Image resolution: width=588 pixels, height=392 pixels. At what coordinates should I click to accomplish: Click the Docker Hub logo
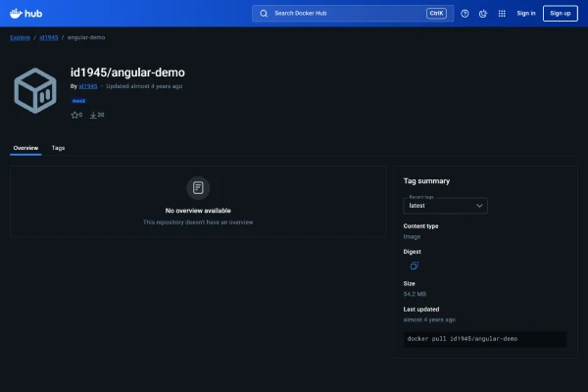tap(25, 14)
